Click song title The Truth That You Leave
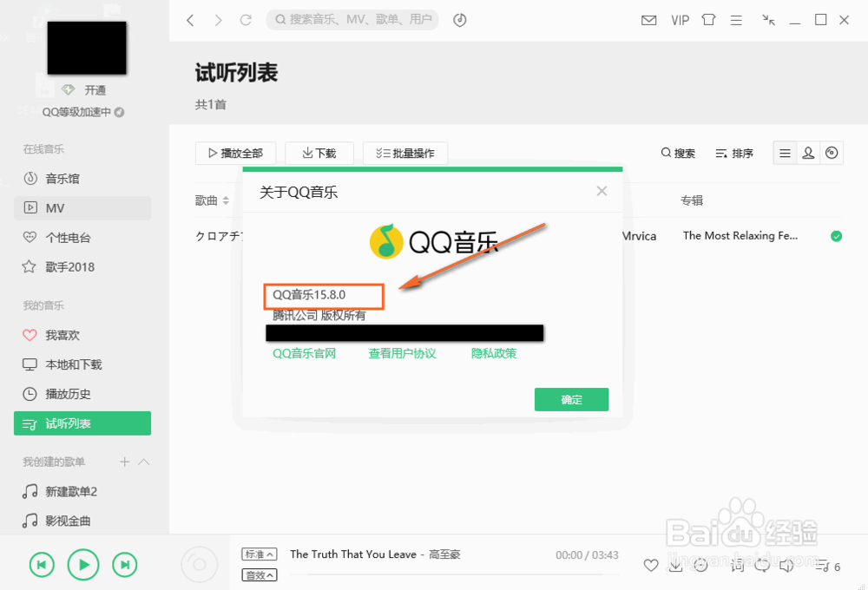Screen dimensions: 868x590 pyautogui.click(x=353, y=554)
